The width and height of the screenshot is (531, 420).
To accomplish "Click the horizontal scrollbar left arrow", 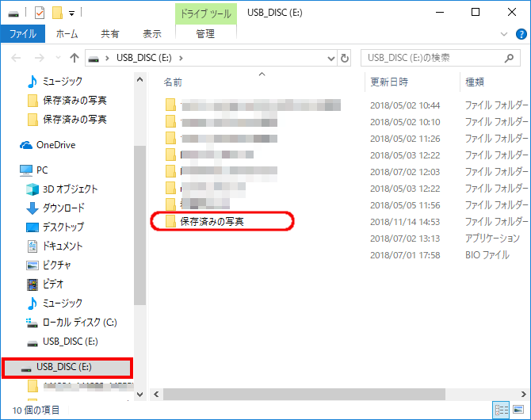I will (156, 395).
